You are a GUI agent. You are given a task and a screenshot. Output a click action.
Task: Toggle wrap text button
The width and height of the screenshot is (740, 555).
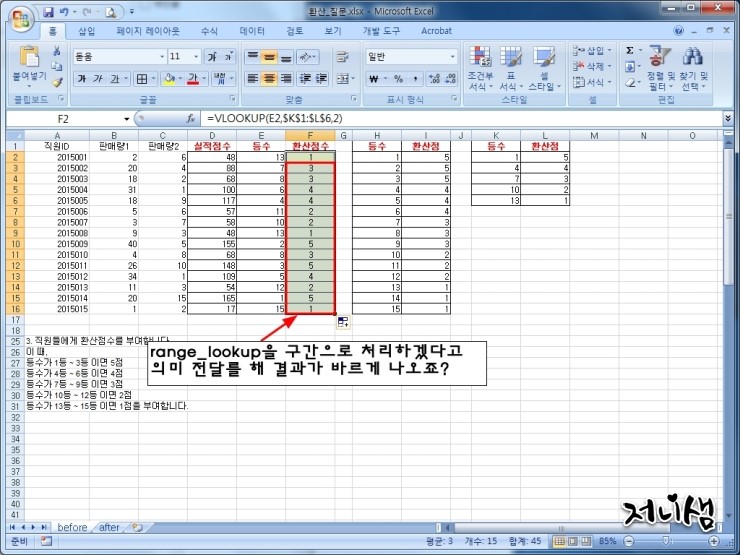point(342,57)
